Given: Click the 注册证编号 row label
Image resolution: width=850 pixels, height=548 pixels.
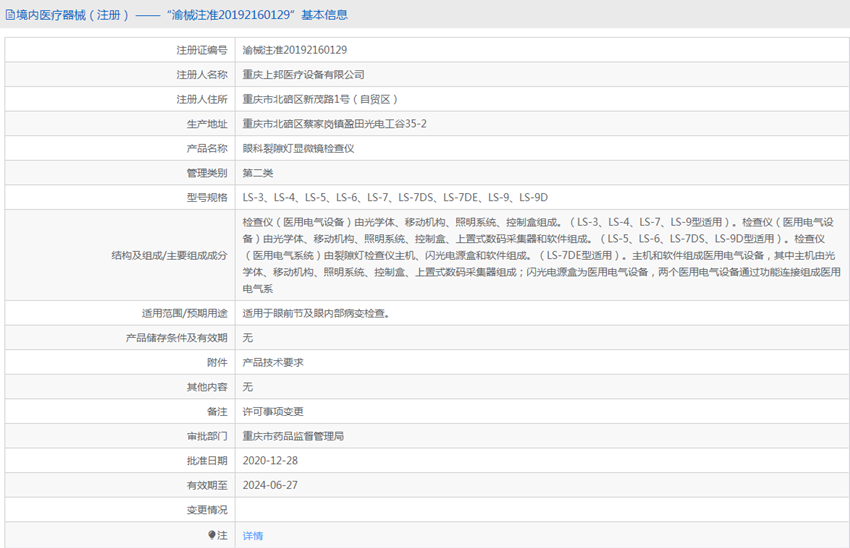Looking at the screenshot, I should 202,50.
